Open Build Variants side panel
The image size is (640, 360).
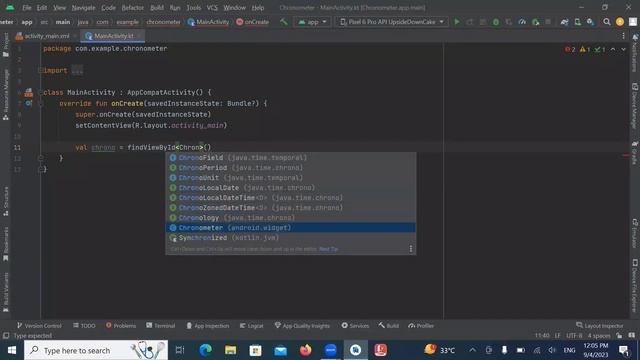click(6, 292)
